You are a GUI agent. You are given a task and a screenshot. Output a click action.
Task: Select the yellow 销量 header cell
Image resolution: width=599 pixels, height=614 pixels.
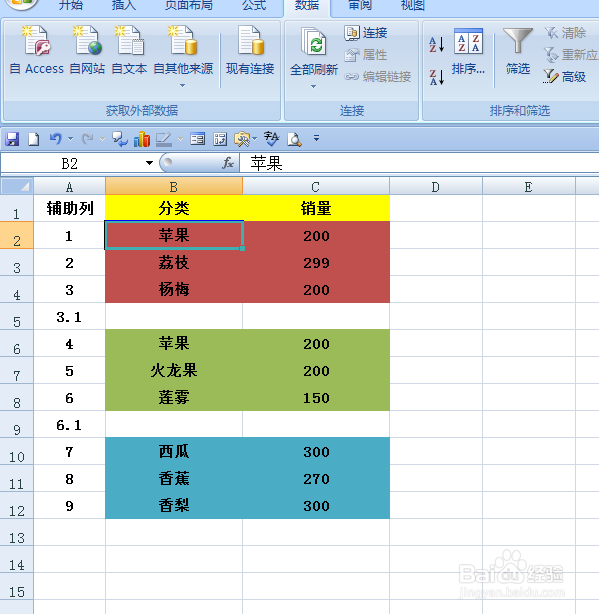316,208
